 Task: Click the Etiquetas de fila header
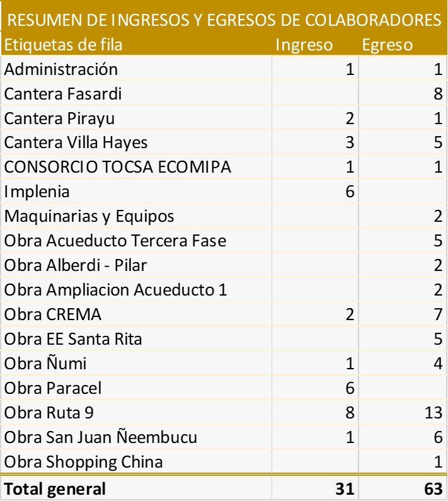(63, 45)
